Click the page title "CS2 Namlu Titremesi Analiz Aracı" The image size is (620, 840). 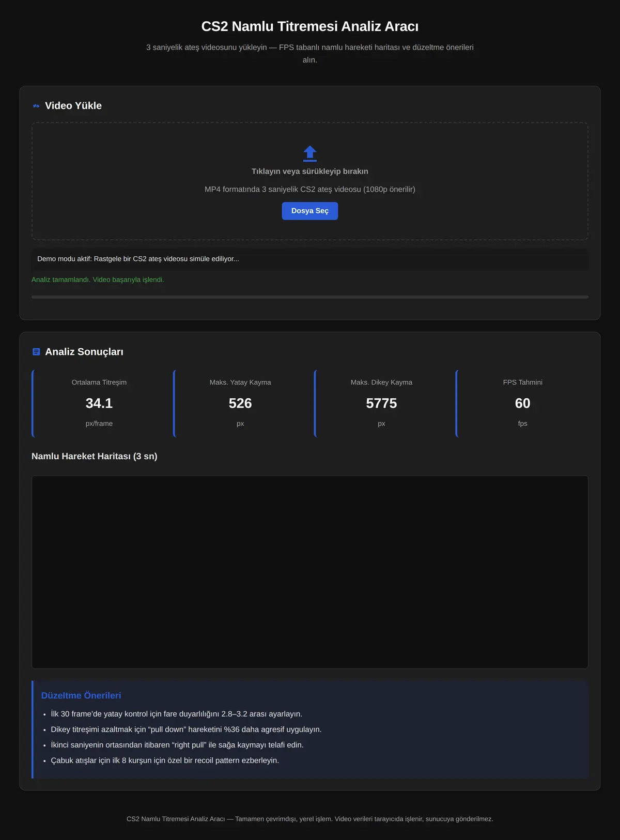pyautogui.click(x=310, y=26)
